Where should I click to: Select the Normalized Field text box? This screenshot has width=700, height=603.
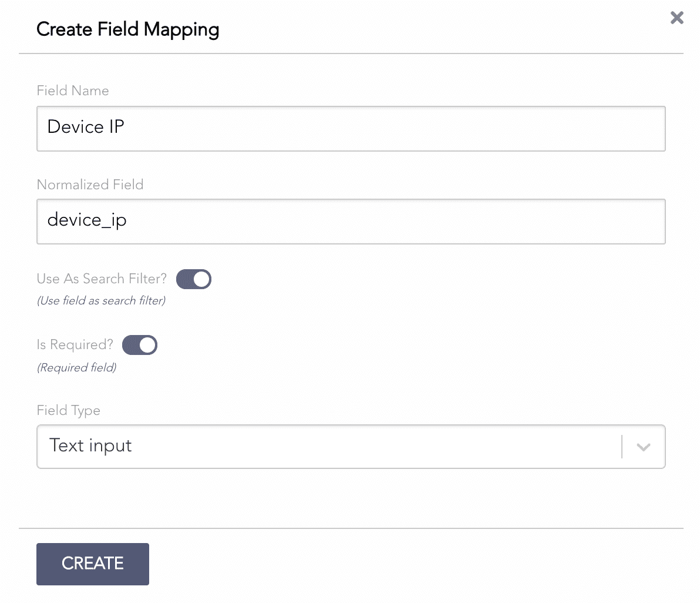(x=351, y=222)
